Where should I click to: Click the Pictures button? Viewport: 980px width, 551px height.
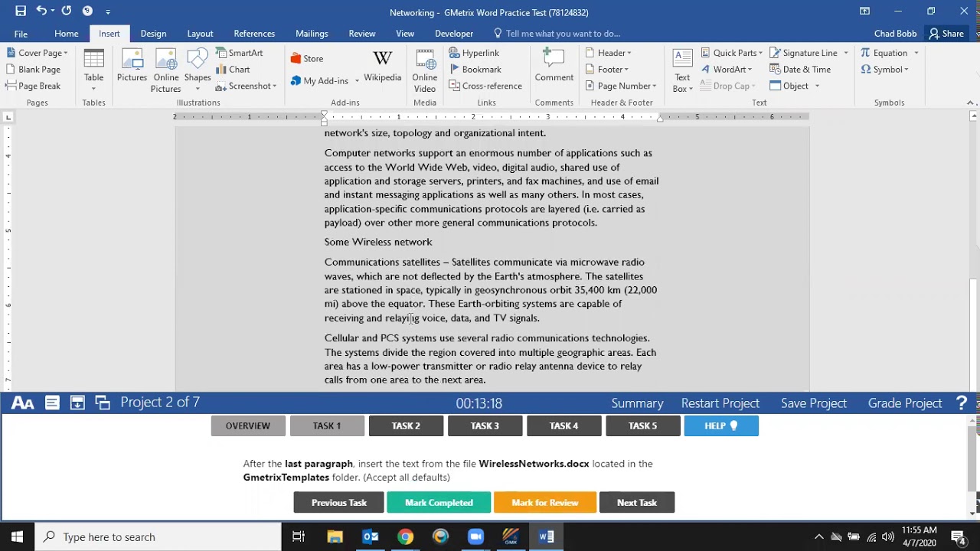tap(132, 66)
